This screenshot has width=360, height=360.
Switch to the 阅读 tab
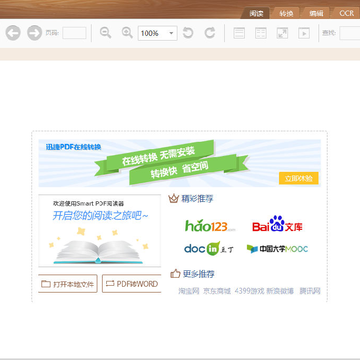point(256,14)
